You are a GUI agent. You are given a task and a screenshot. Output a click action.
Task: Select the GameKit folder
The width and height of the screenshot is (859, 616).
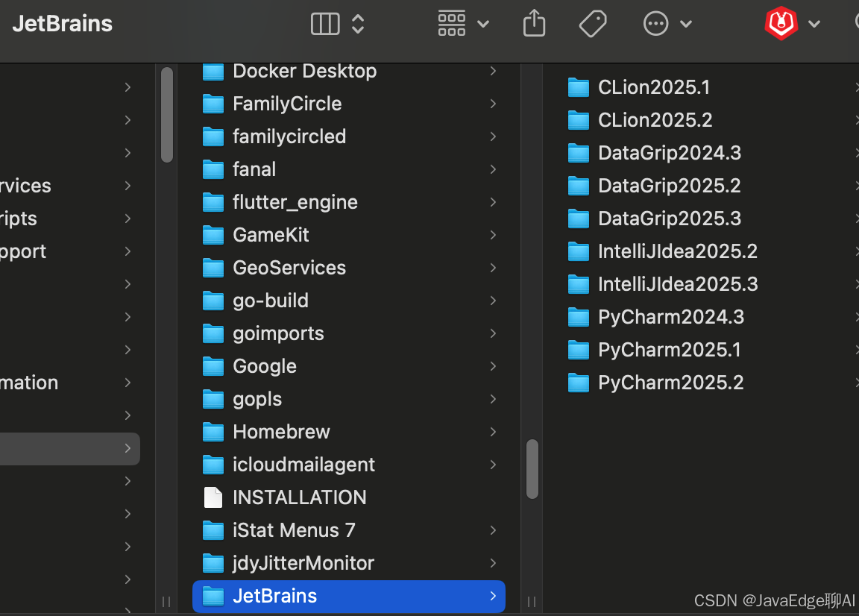349,235
